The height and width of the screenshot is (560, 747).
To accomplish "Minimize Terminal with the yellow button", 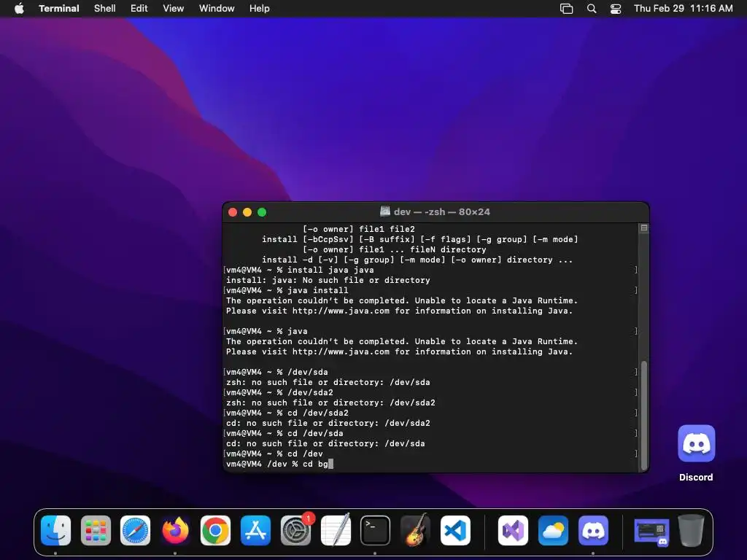I will 247,212.
